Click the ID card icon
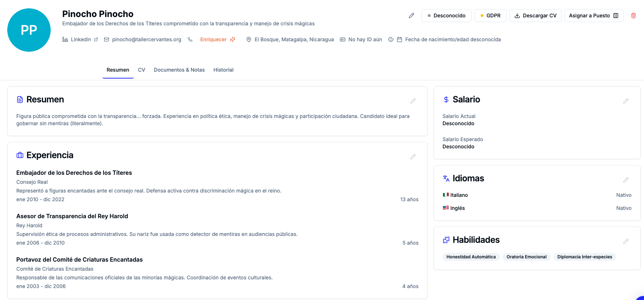The height and width of the screenshot is (300, 644). (343, 39)
